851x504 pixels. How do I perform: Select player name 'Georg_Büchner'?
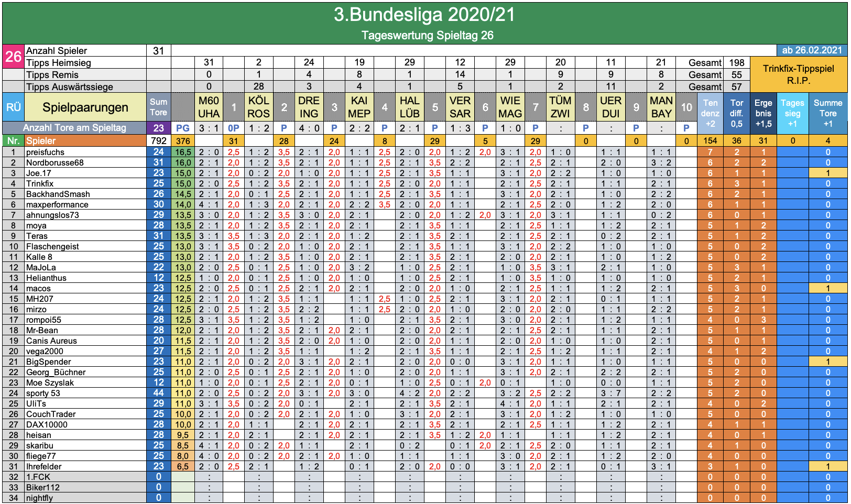click(x=56, y=372)
